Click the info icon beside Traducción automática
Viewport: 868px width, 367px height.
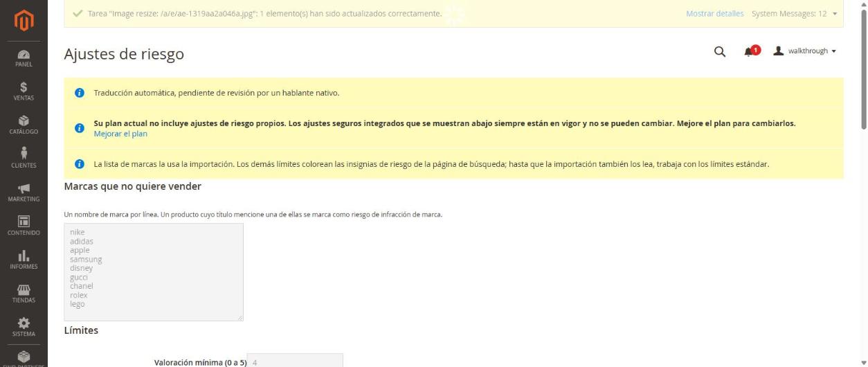(x=80, y=93)
